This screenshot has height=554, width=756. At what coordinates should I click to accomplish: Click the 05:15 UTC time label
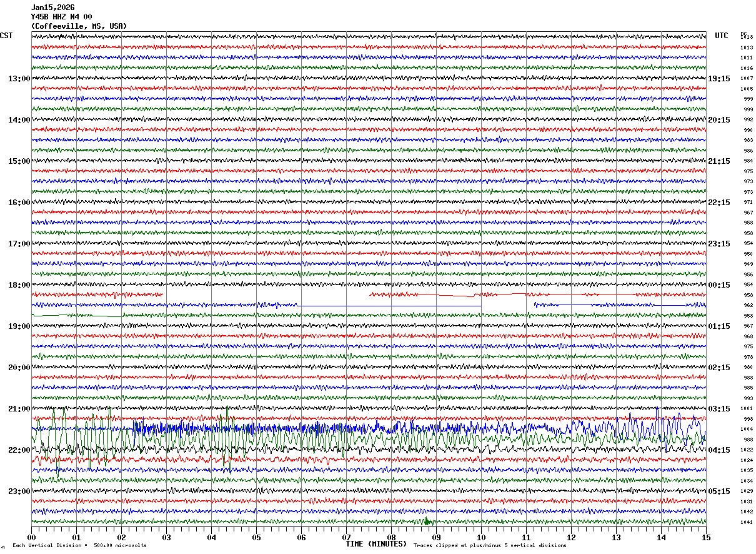[x=719, y=491]
